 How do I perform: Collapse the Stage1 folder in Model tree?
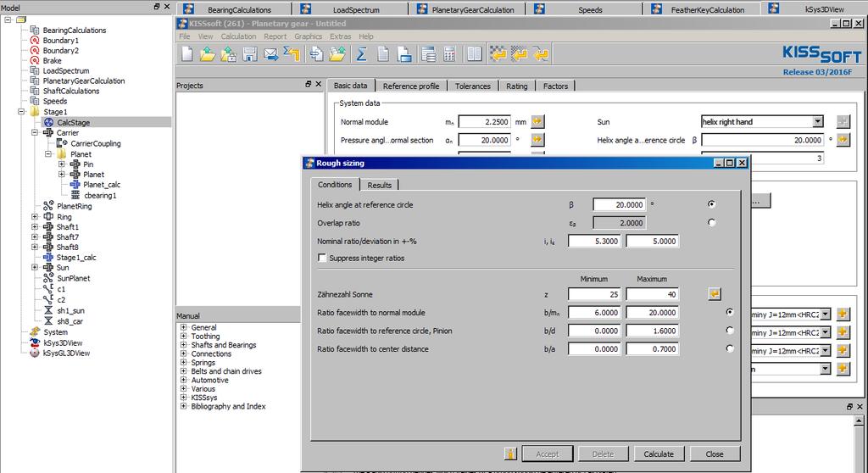coord(21,111)
